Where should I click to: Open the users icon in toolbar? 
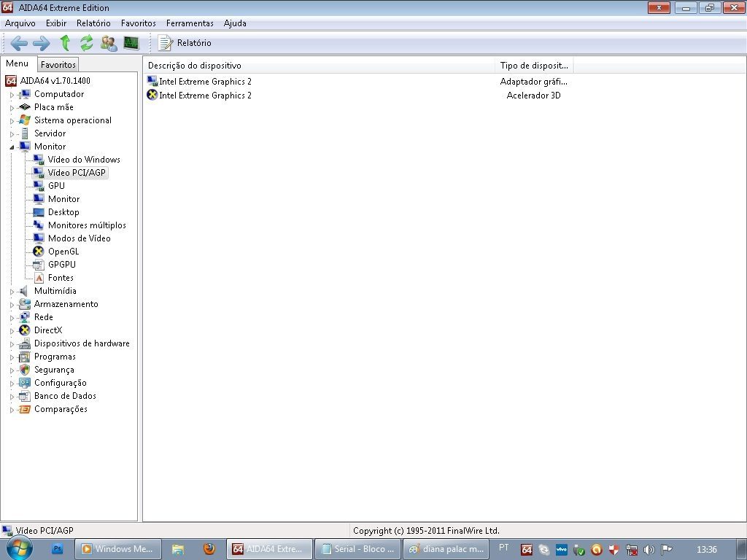pyautogui.click(x=109, y=43)
